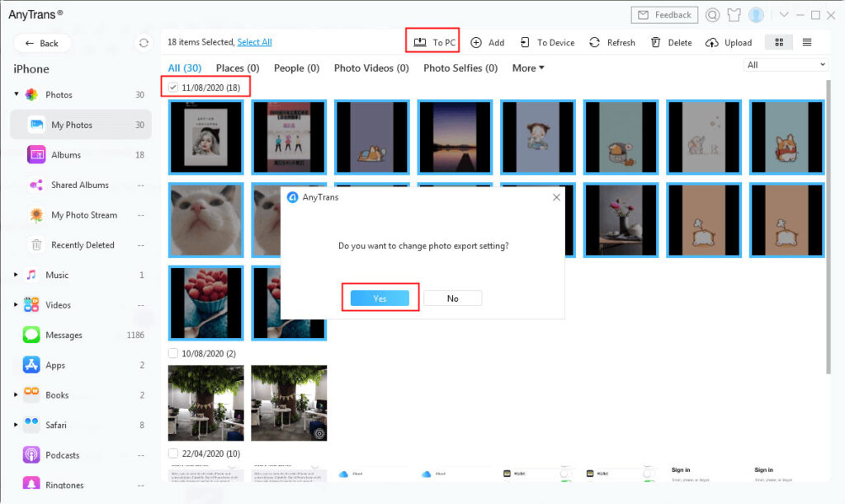Select the Photo Videos (0) tab
This screenshot has height=504, width=845.
[x=371, y=68]
